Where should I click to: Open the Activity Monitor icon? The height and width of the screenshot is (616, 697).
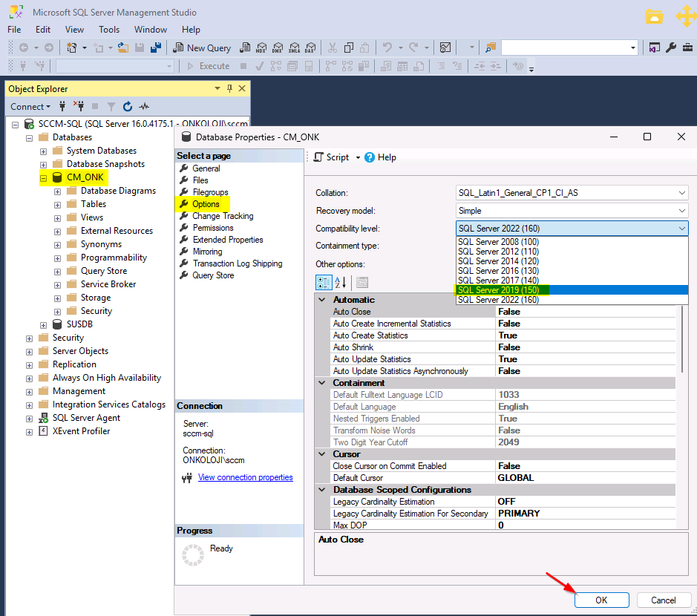coord(445,47)
